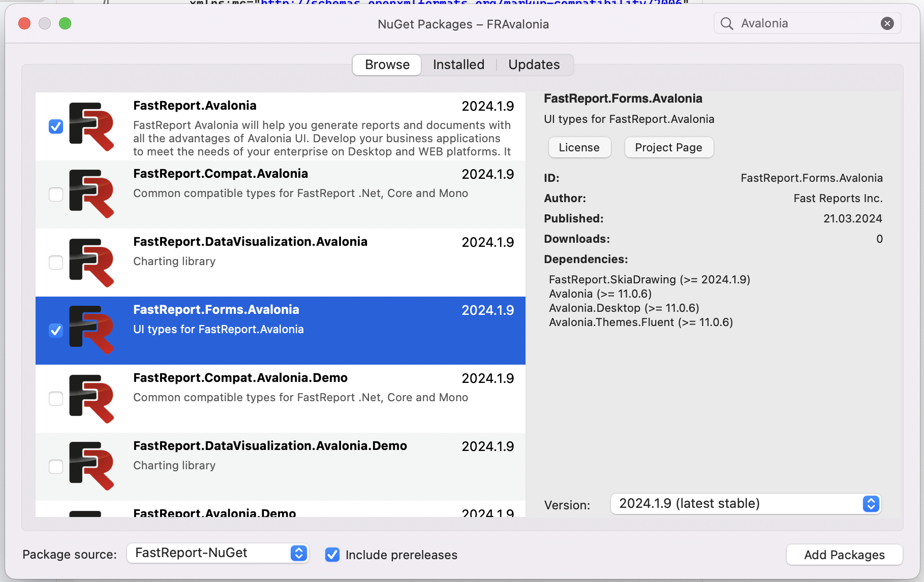Check the FastReport.Compat.Avalonia package checkbox
924x582 pixels.
(x=56, y=195)
